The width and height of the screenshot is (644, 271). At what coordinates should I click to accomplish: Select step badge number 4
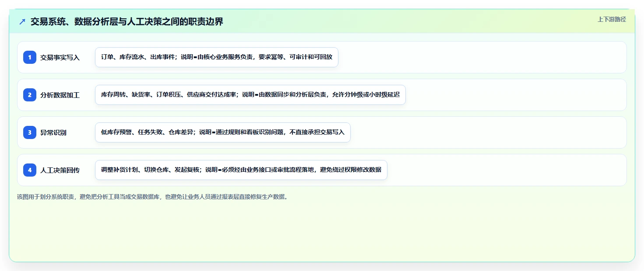click(30, 170)
